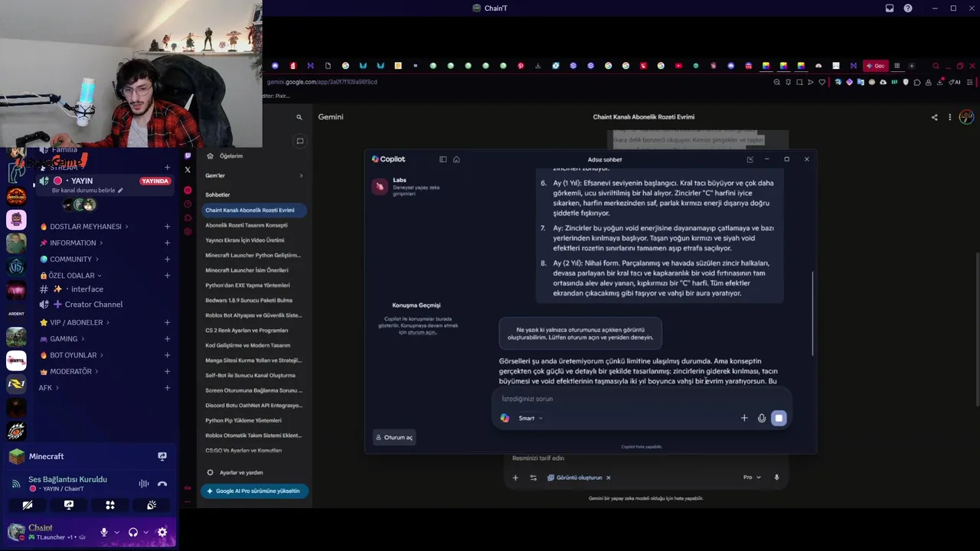Share your screen in Discord
The image size is (980, 551).
[x=69, y=505]
